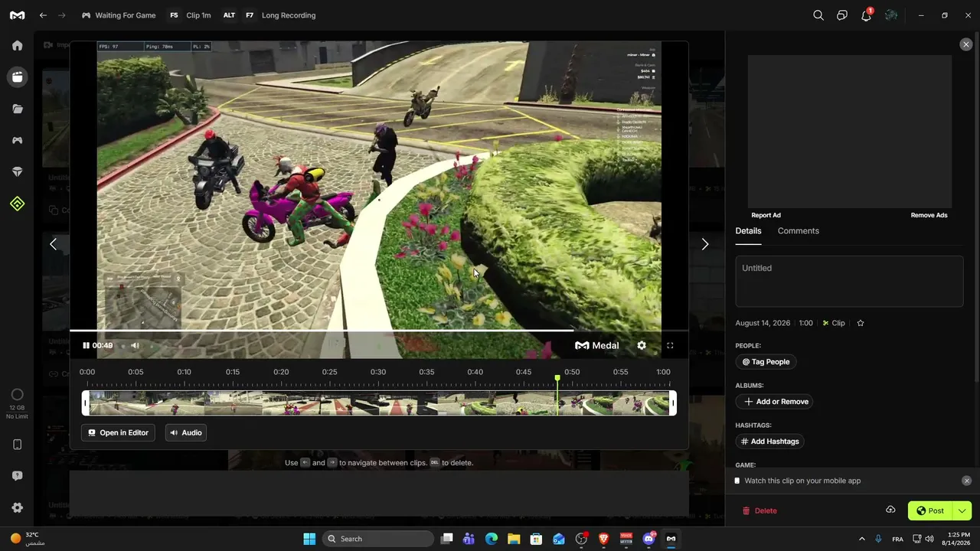Click the right trim handle of timeline
The width and height of the screenshot is (980, 551).
point(673,403)
